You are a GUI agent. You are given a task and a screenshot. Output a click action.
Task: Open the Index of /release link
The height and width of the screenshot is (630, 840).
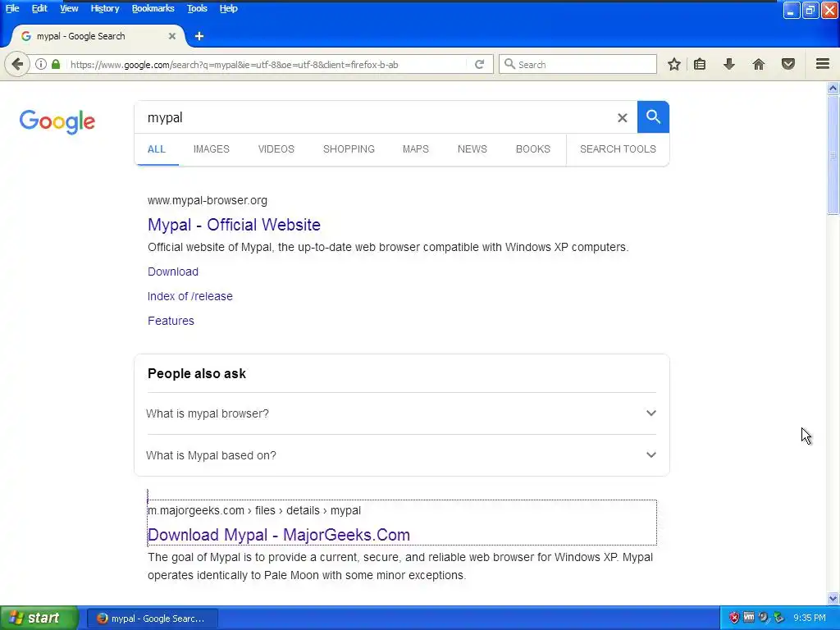click(x=190, y=296)
